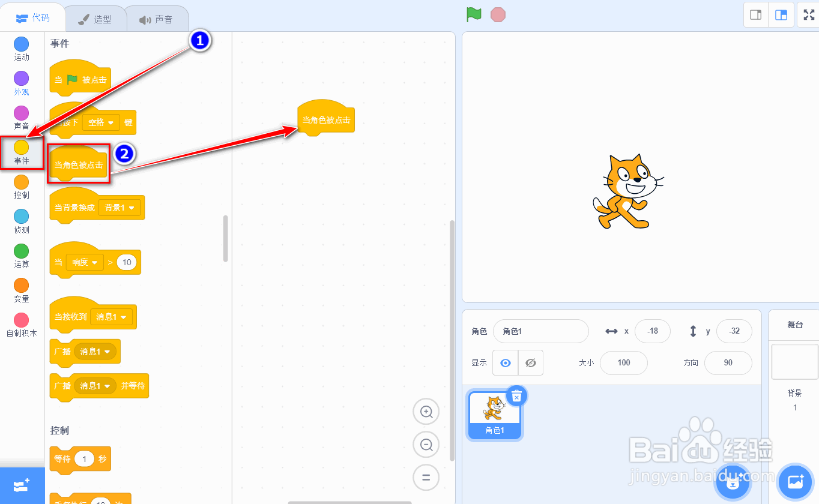Click the value 10 in 响度 block
Screen dimensions: 819x504
tap(127, 262)
